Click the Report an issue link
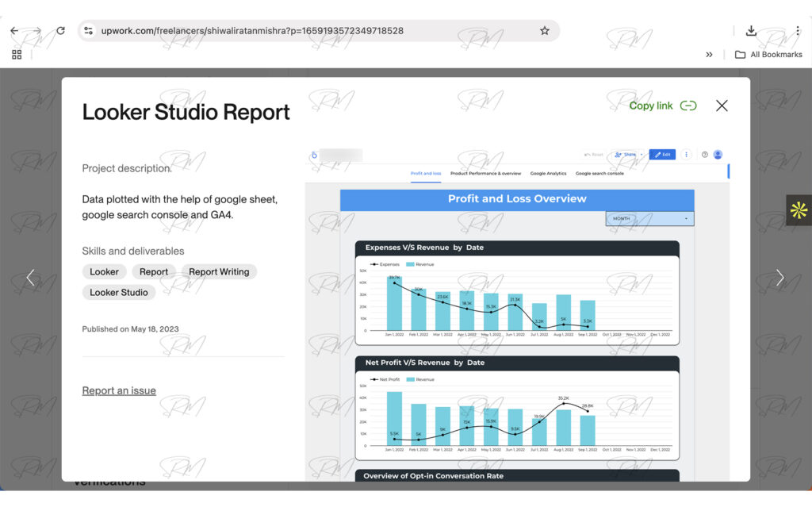 tap(119, 390)
